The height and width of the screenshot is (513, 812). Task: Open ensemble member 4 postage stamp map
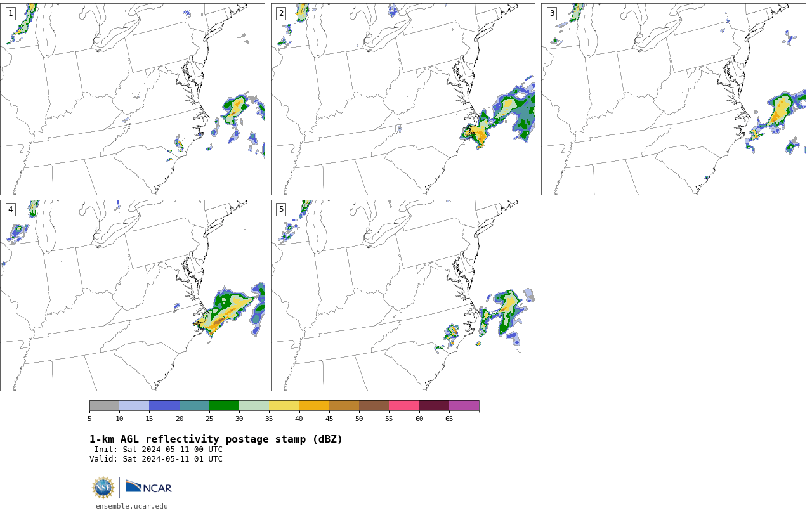point(133,295)
